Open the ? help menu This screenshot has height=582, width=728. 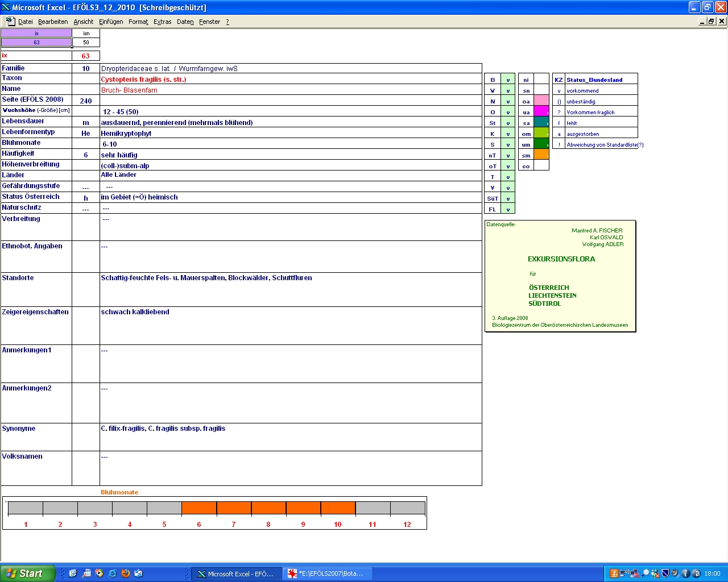[x=227, y=22]
